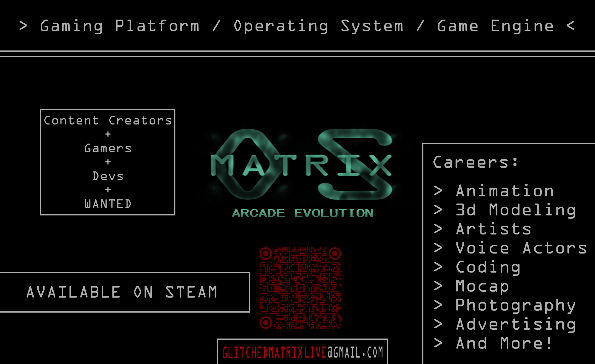Choose the Artists career entry
Viewport: 595px width, 364px height.
[x=482, y=229]
